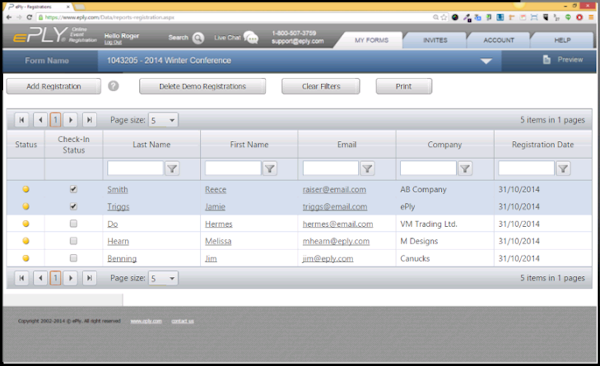Open the bottom Page size dropdown

[x=163, y=278]
